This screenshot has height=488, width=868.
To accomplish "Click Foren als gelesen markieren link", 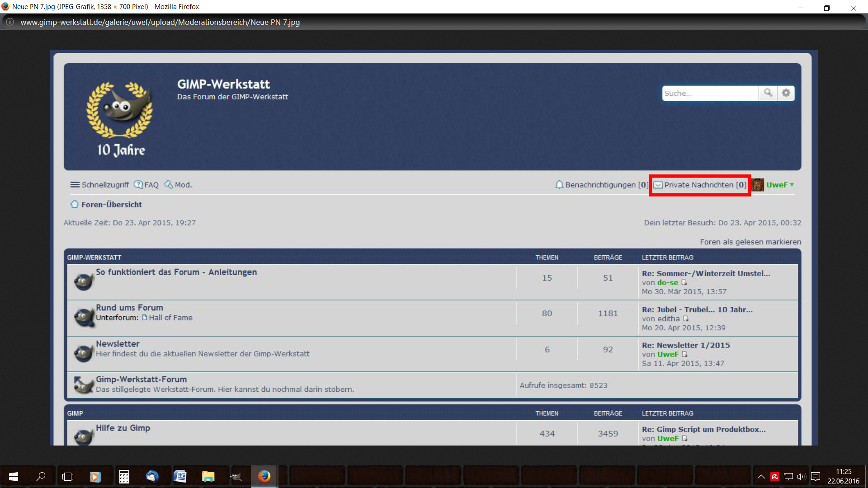I will point(750,242).
